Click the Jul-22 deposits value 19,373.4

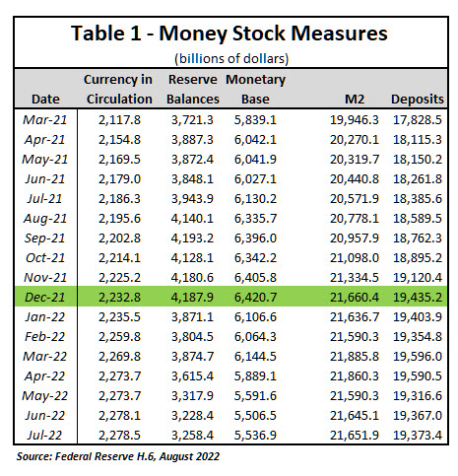coord(418,436)
